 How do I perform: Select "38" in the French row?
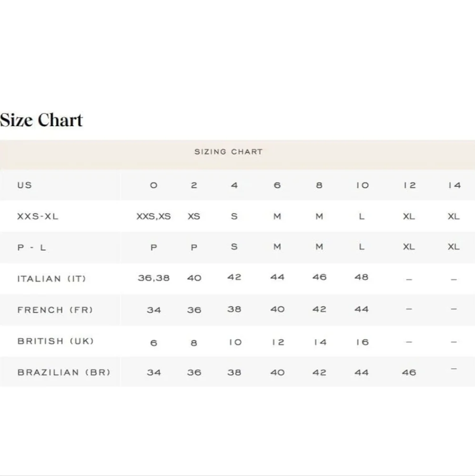tap(234, 309)
